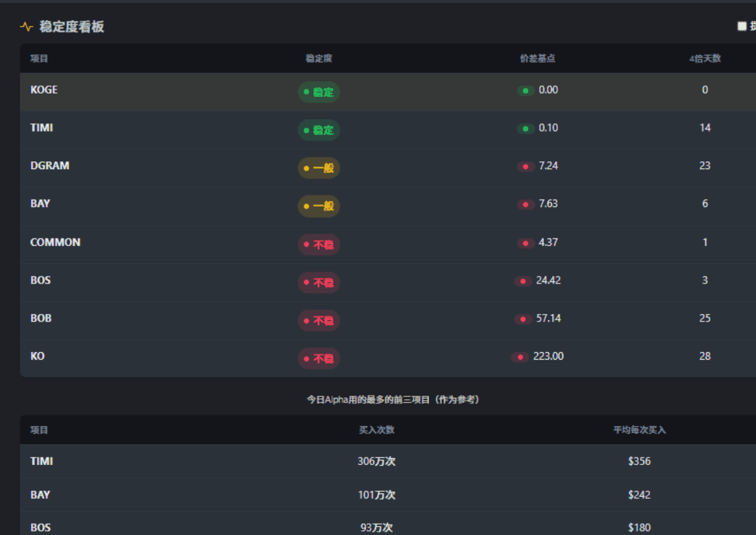Screen dimensions: 756x535
Task: Click the 稳定 badge in the KOGE row
Action: (319, 91)
